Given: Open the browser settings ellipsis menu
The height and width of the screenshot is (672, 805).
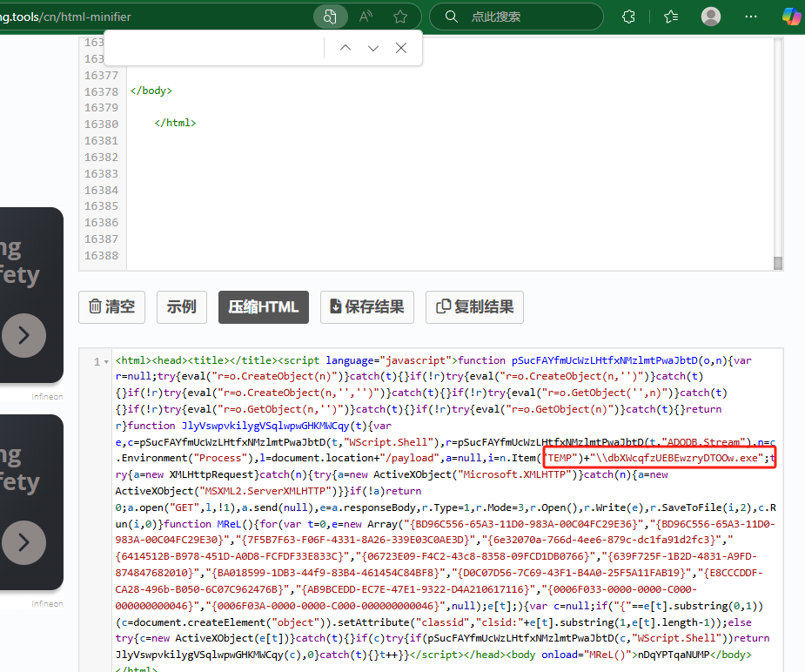Looking at the screenshot, I should pos(750,17).
